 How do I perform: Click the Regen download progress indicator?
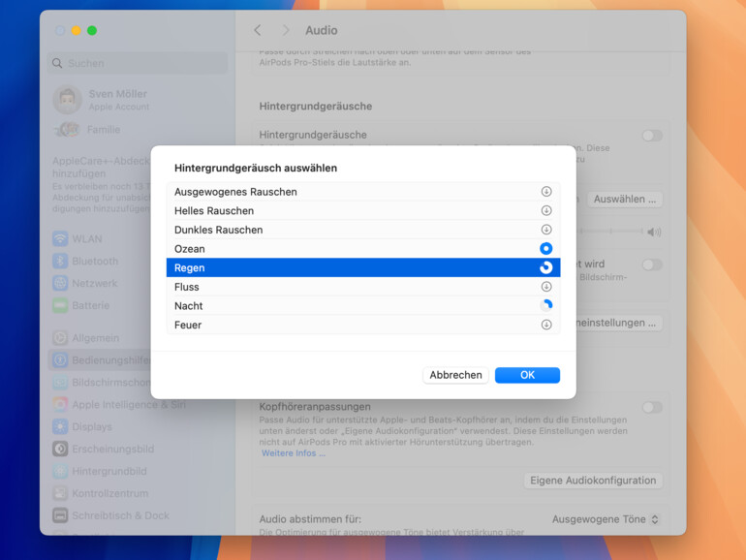point(546,267)
